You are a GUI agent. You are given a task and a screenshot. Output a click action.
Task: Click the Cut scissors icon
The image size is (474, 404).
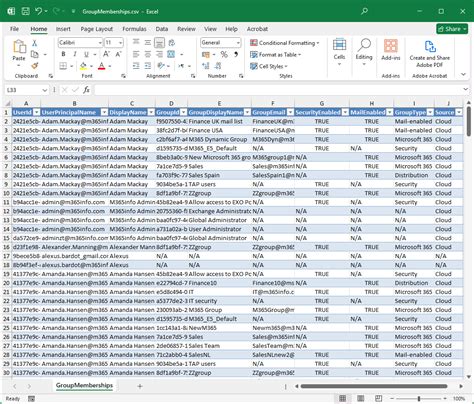tap(34, 43)
